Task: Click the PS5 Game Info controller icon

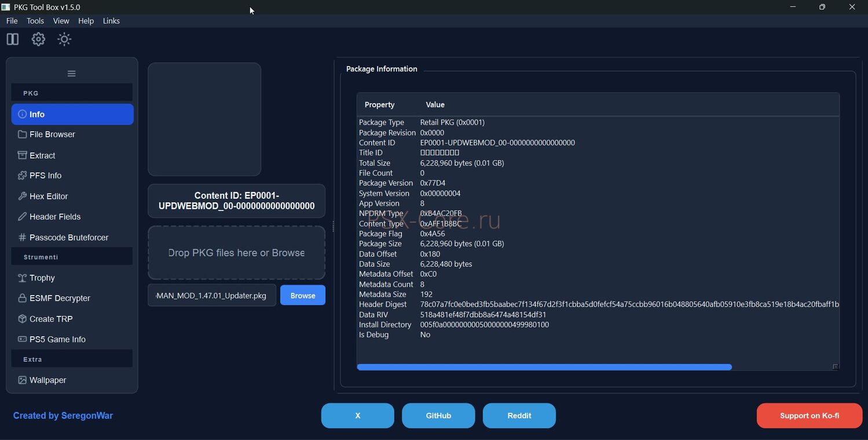Action: point(22,339)
